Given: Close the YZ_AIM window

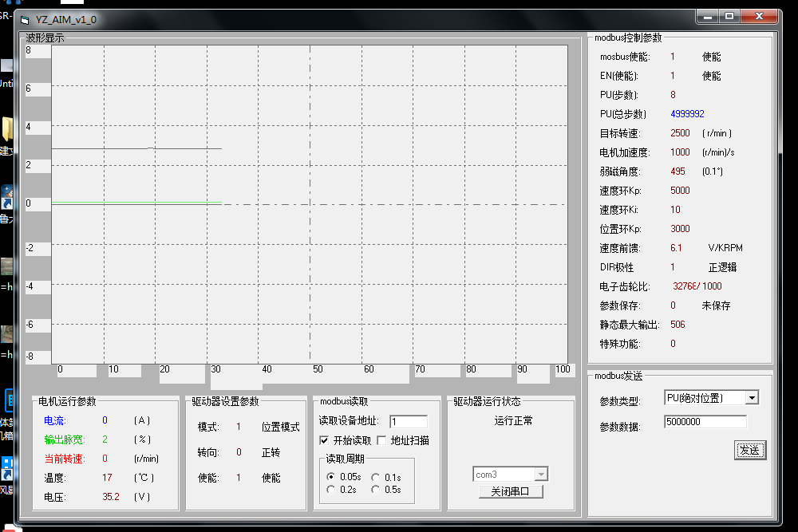Looking at the screenshot, I should pos(759,17).
